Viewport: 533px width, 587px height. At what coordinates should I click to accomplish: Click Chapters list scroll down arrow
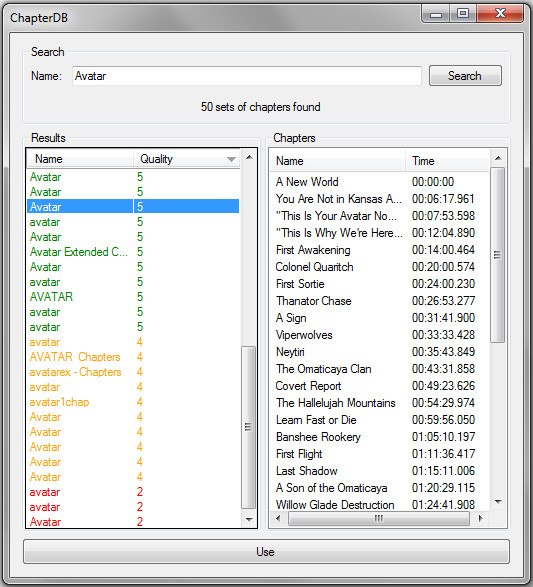[x=498, y=502]
